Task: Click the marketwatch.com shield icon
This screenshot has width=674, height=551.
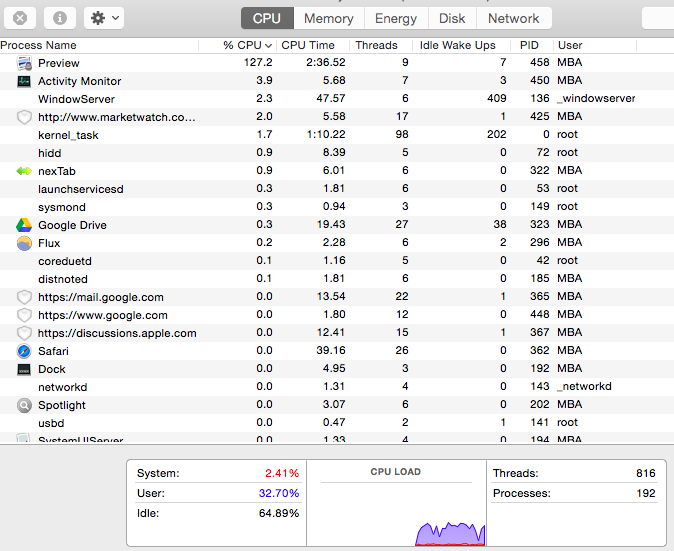Action: click(x=24, y=117)
